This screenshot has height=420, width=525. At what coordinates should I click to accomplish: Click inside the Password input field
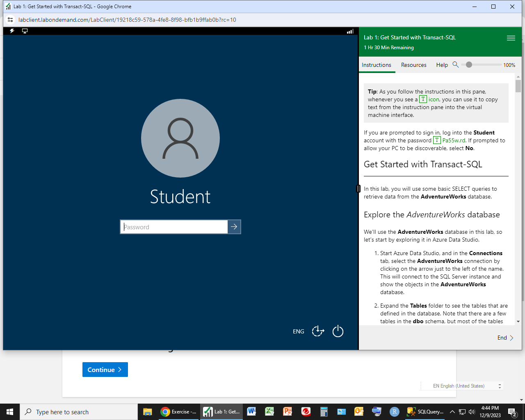click(x=173, y=227)
